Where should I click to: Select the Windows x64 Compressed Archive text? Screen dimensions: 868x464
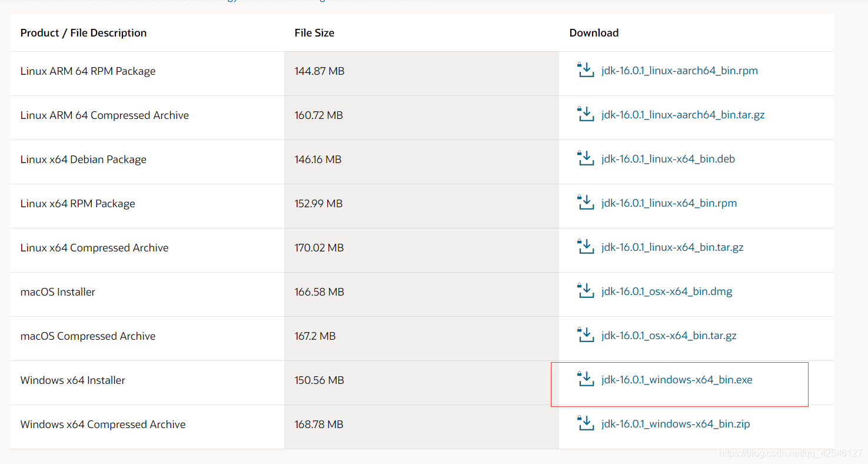pos(103,425)
